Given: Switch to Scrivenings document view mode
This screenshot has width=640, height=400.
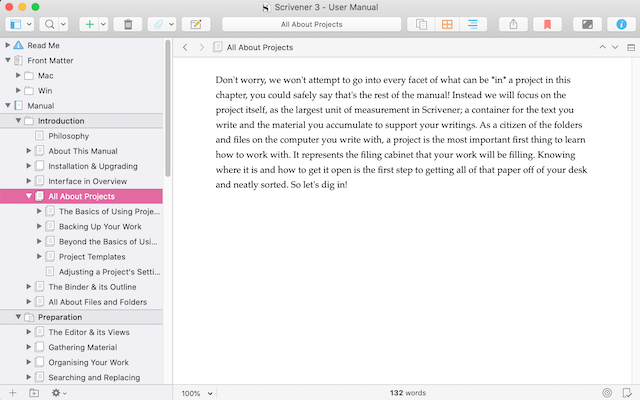Looking at the screenshot, I should [421, 24].
